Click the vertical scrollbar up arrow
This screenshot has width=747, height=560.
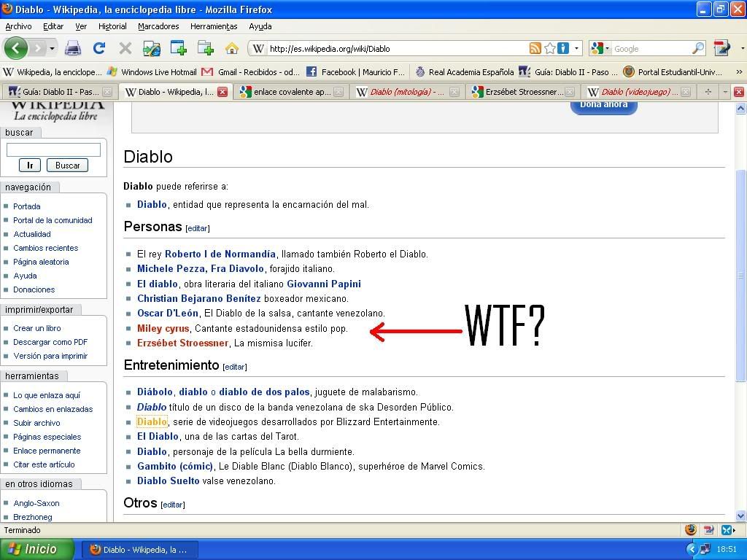(741, 108)
